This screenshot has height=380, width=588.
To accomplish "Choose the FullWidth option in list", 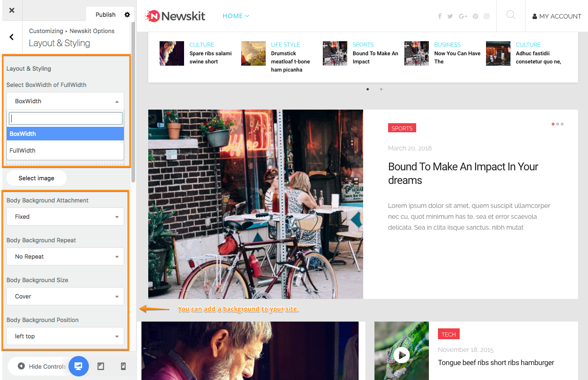I will pyautogui.click(x=65, y=150).
